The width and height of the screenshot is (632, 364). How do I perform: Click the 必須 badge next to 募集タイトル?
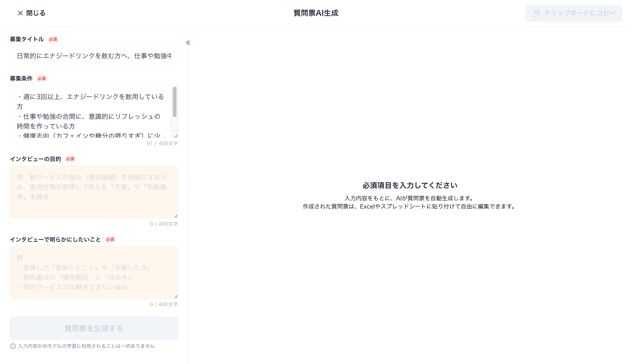point(53,39)
